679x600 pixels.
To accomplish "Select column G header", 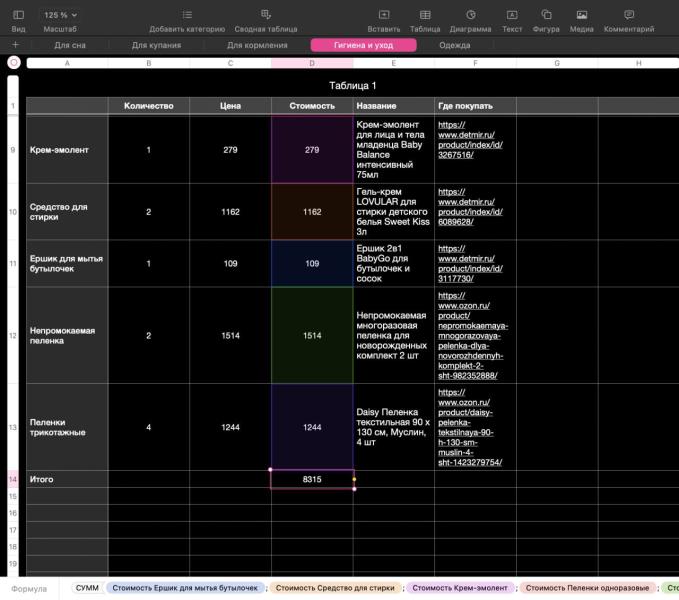I will [x=557, y=63].
